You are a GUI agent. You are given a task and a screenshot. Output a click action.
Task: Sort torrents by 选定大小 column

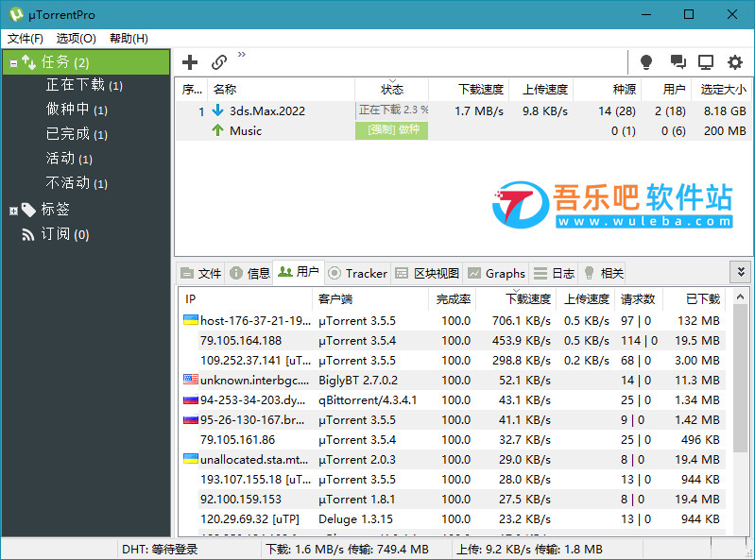coord(721,90)
